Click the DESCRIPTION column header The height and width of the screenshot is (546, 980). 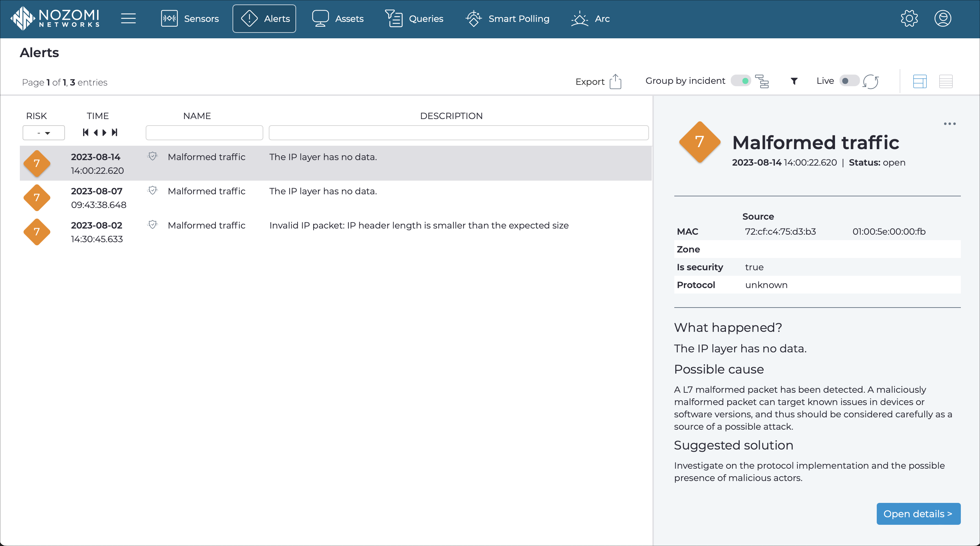(x=451, y=116)
